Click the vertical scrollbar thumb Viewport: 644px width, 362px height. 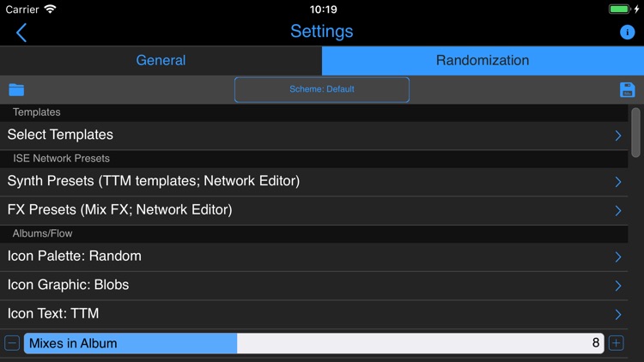[x=635, y=132]
